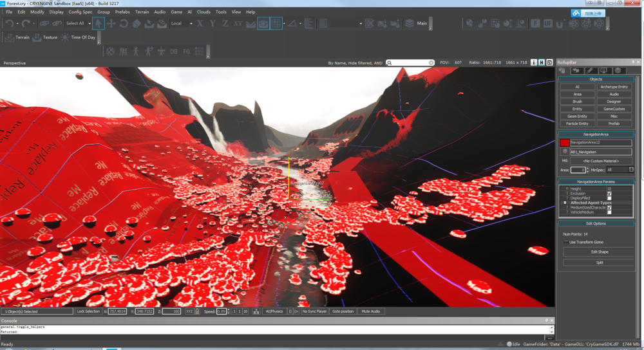Screen dimensions: 644x350
Task: Open the Clouds menu
Action: pos(204,12)
